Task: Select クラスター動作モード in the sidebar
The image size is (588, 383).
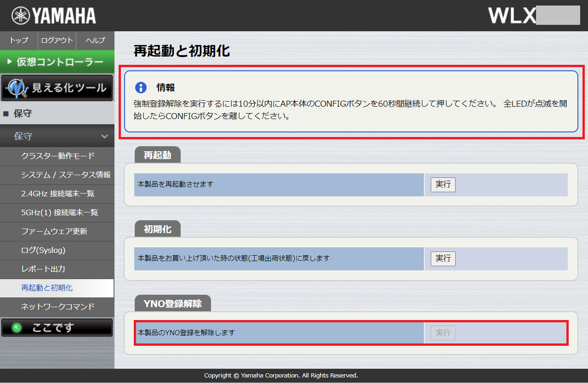Action: tap(57, 155)
